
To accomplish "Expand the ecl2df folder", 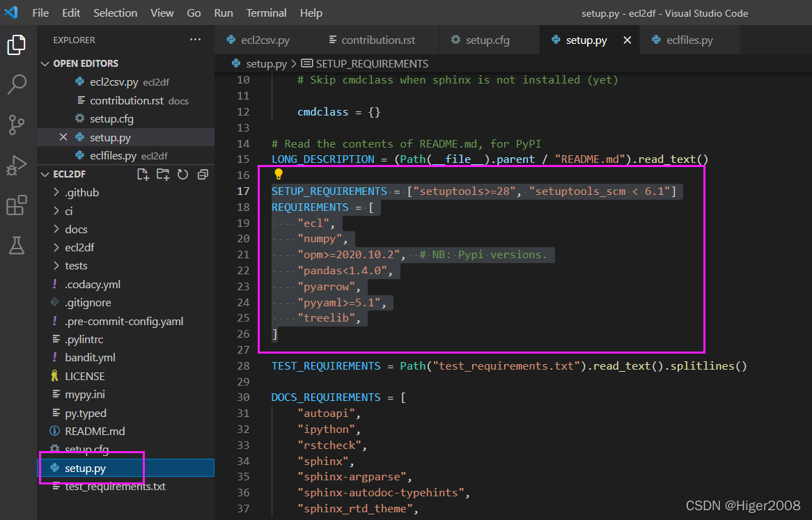I will click(56, 247).
